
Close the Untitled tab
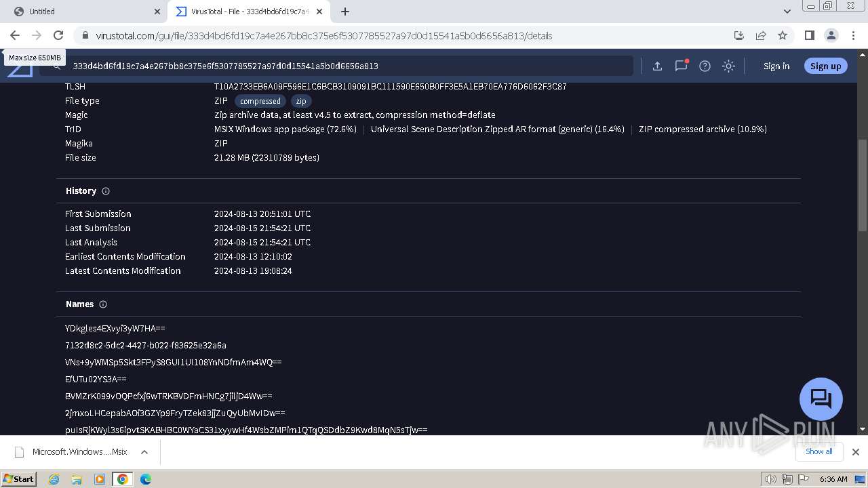tap(157, 12)
